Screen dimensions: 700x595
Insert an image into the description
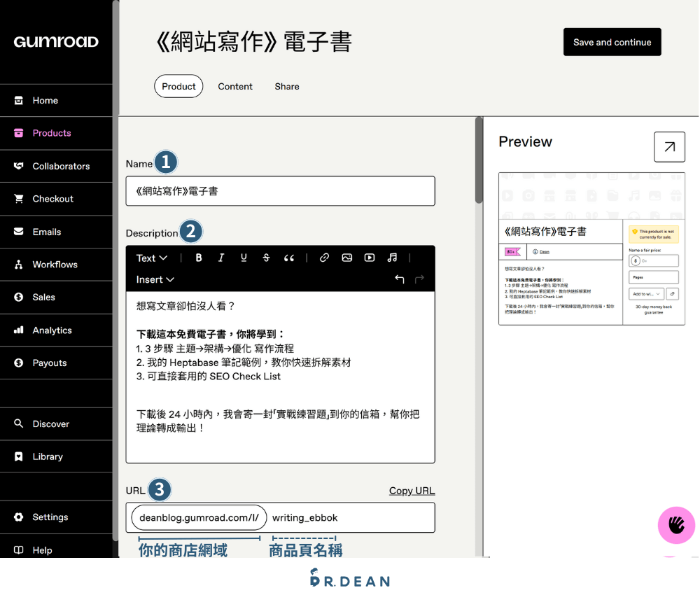coord(346,258)
